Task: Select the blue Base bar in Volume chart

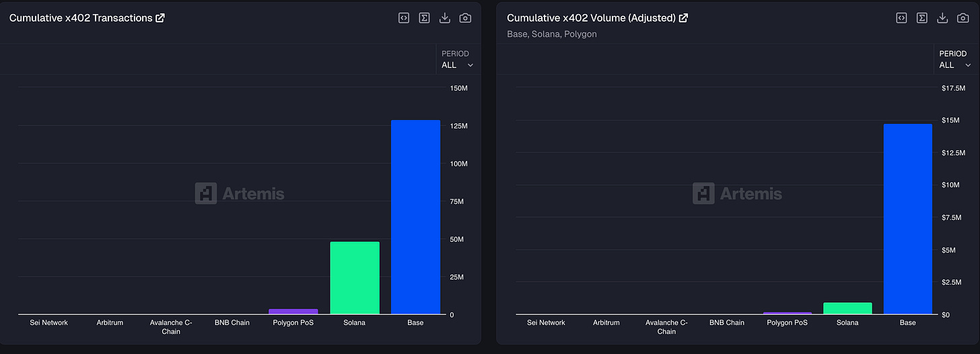Action: point(907,219)
